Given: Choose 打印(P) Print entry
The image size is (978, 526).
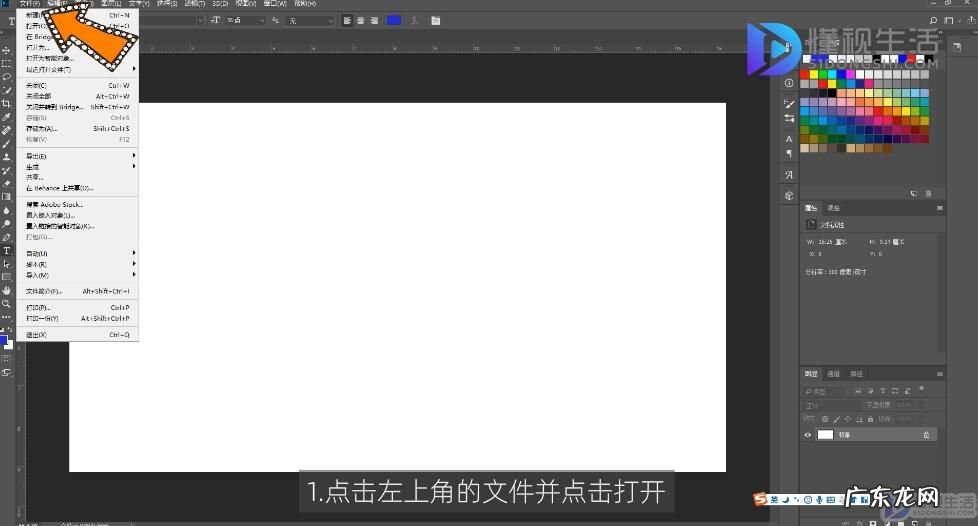Looking at the screenshot, I should (x=77, y=308).
